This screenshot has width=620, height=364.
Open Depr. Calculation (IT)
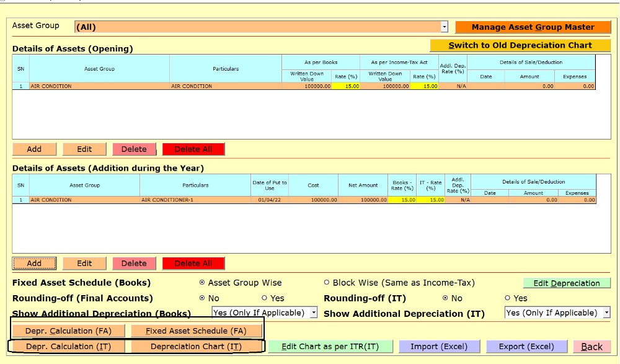68,347
